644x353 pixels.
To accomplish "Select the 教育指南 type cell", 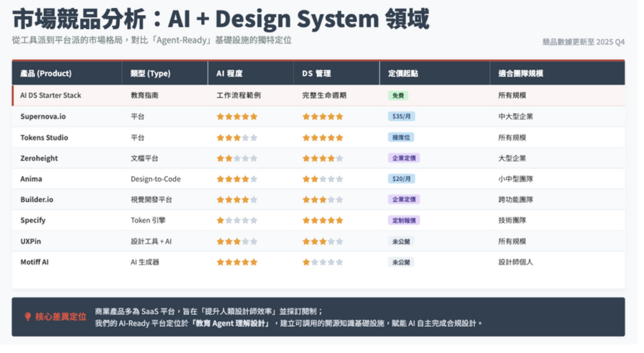I will pos(144,96).
